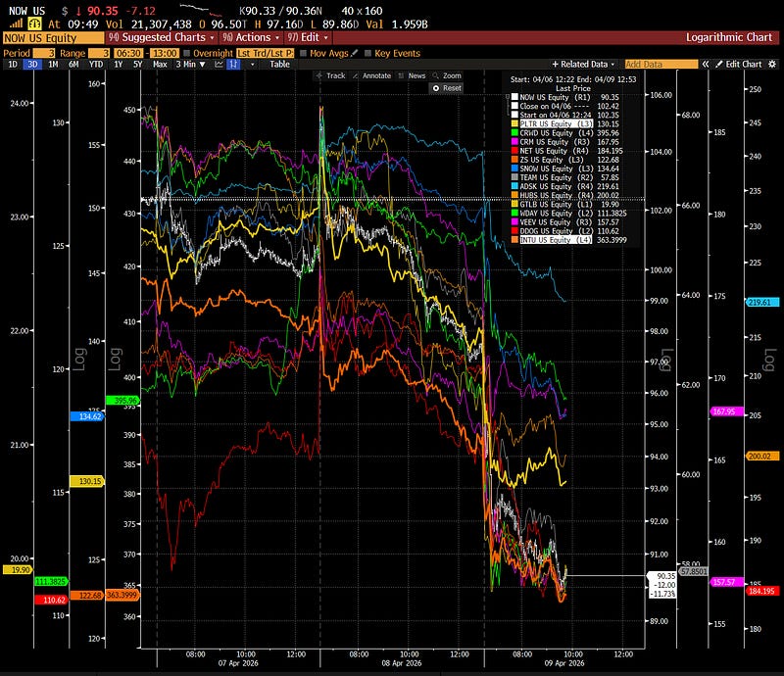Image resolution: width=784 pixels, height=676 pixels.
Task: Click legend drag handle beside NOW US Equity
Action: click(x=508, y=97)
